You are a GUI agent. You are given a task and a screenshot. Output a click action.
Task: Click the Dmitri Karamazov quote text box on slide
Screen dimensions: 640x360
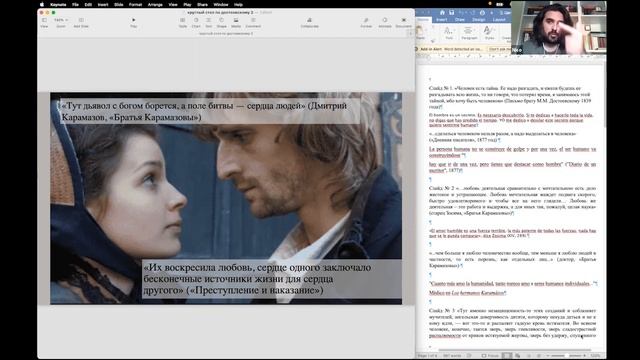tap(210, 111)
